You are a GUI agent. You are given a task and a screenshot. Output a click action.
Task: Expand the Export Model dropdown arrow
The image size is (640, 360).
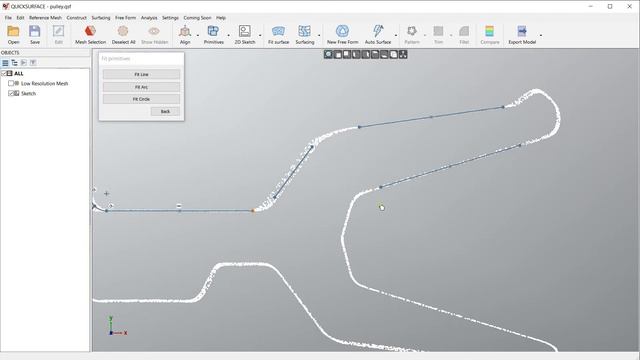click(541, 36)
